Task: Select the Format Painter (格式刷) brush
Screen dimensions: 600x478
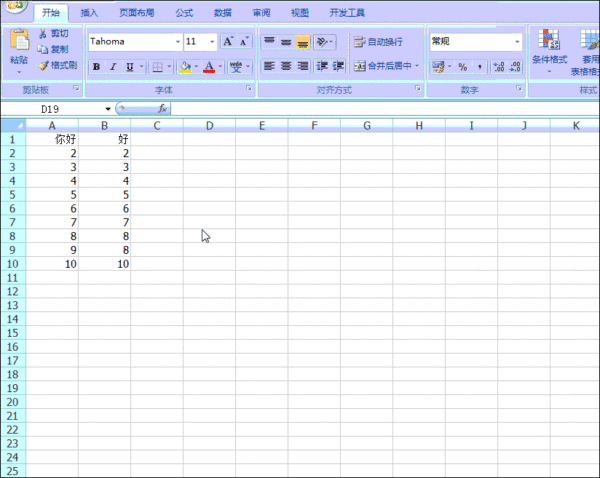Action: 43,65
